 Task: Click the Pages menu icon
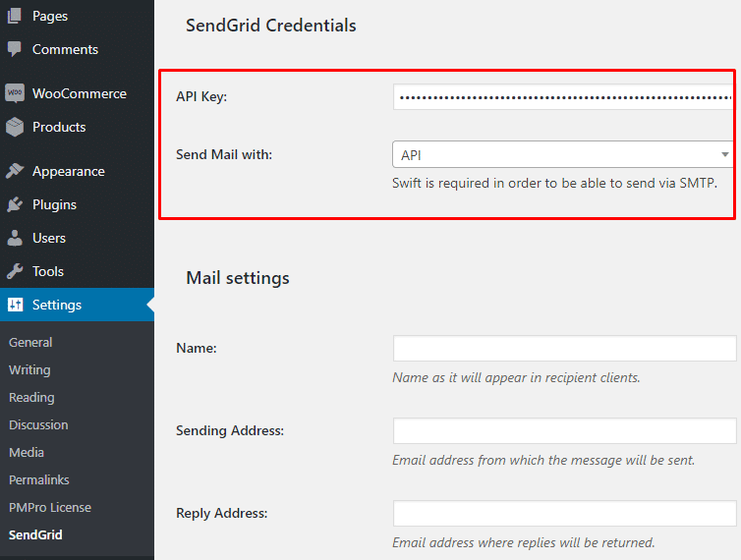click(15, 16)
